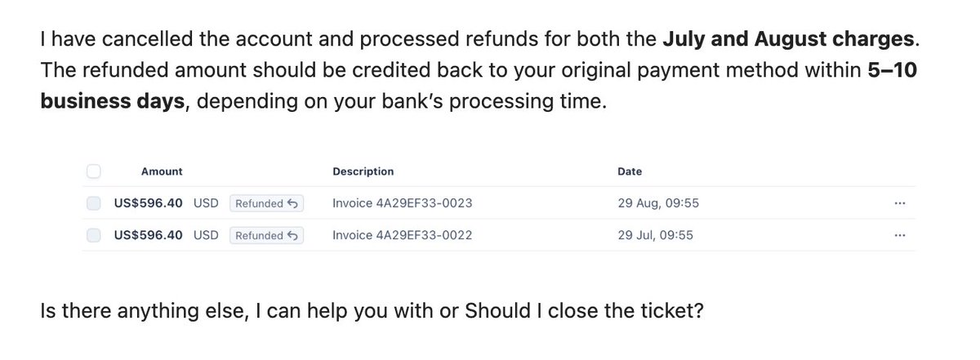Click the 29 Jul, 09:55 date cell
This screenshot has width=980, height=360.
656,235
